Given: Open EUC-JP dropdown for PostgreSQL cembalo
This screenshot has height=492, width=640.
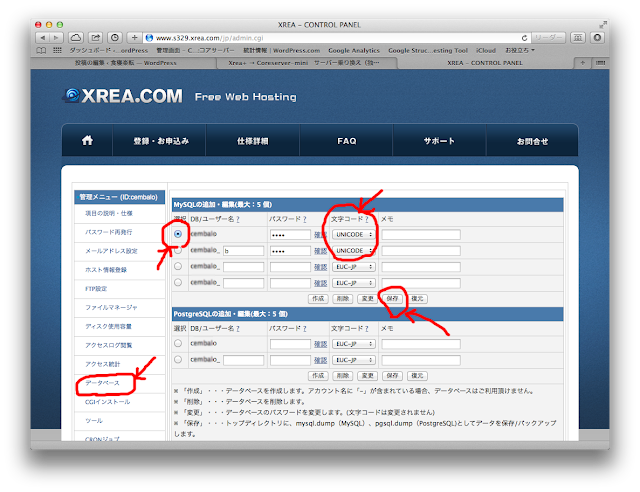Looking at the screenshot, I should click(353, 344).
